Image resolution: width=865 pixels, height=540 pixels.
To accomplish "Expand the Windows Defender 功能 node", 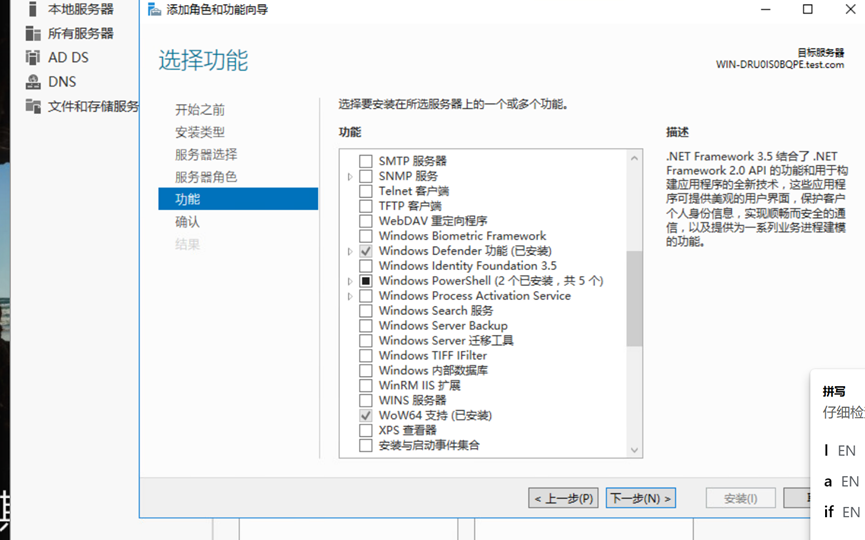I will coord(350,252).
